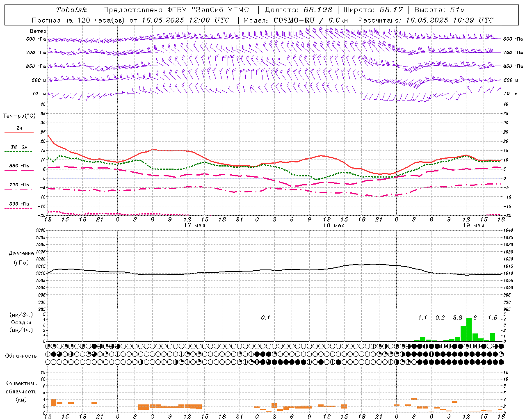Image resolution: width=525 pixels, height=420 pixels.
Task: Select the "Облачность" cloudiness label
Action: [x=21, y=356]
